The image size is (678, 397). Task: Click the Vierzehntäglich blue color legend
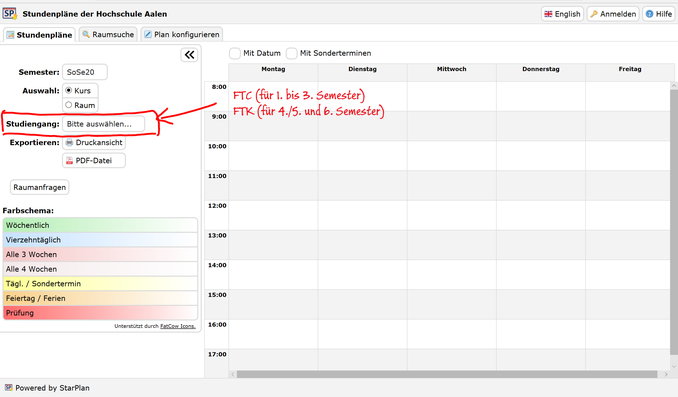pyautogui.click(x=100, y=240)
